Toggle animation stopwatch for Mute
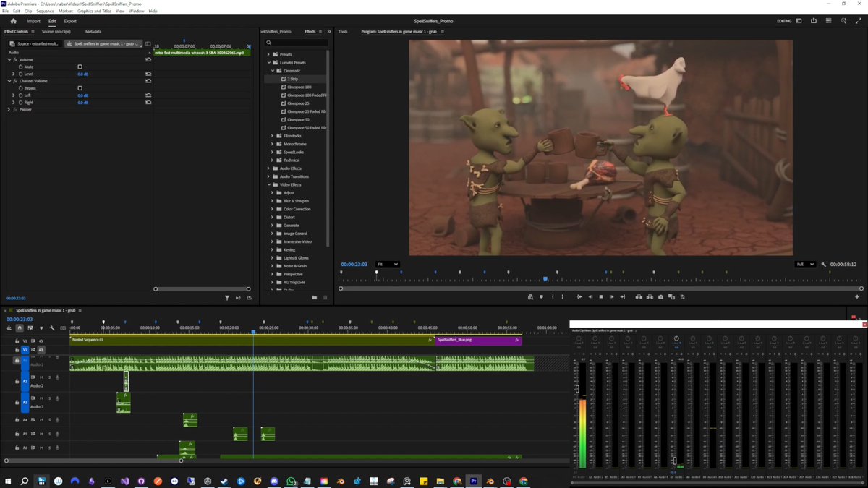The image size is (868, 488). pyautogui.click(x=21, y=67)
